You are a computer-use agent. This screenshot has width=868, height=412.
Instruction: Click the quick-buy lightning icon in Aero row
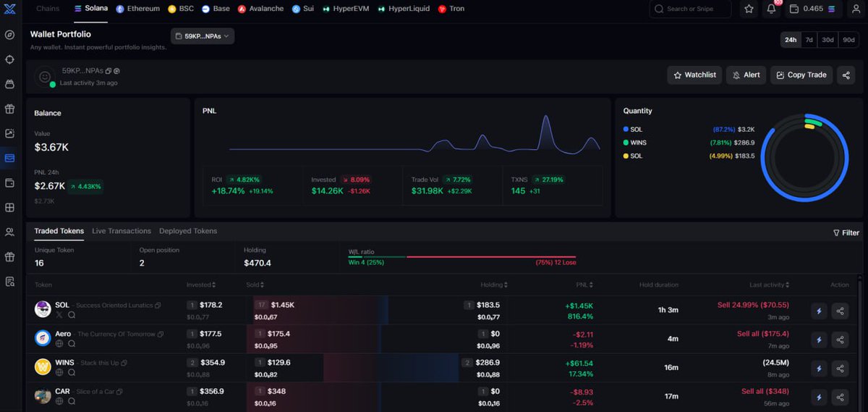819,339
